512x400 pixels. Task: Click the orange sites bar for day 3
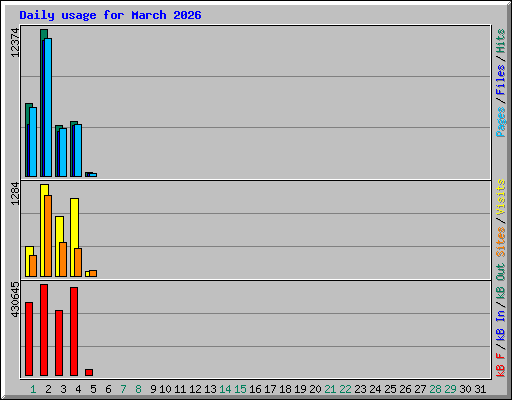tap(63, 259)
